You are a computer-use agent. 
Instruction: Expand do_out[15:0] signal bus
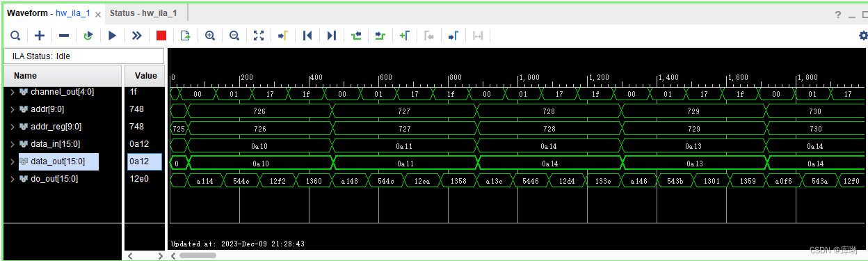(x=12, y=179)
